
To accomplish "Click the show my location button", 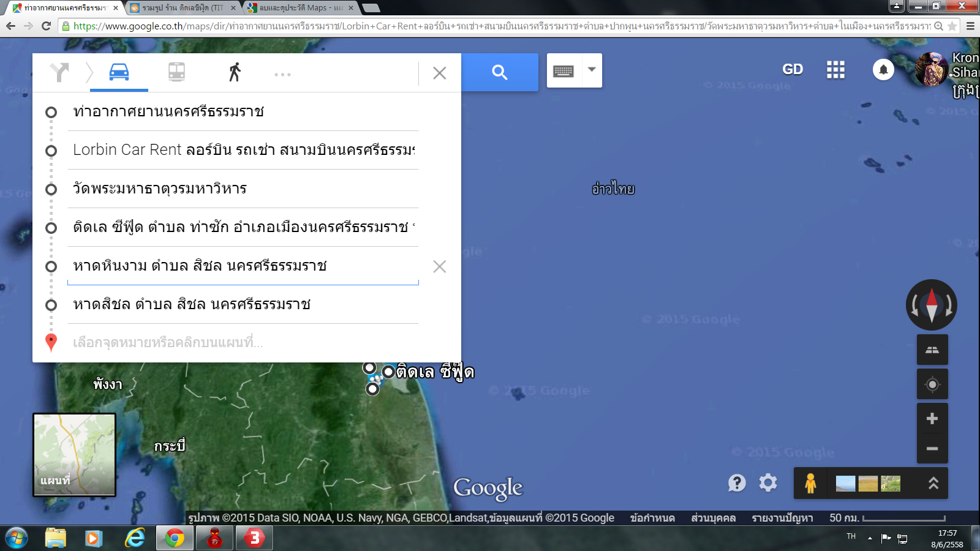I will pyautogui.click(x=932, y=384).
